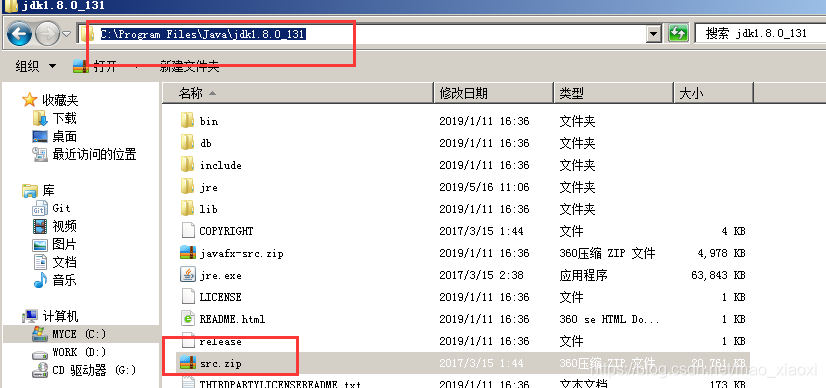Select the README.html file icon
The image size is (826, 388).
coord(188,319)
